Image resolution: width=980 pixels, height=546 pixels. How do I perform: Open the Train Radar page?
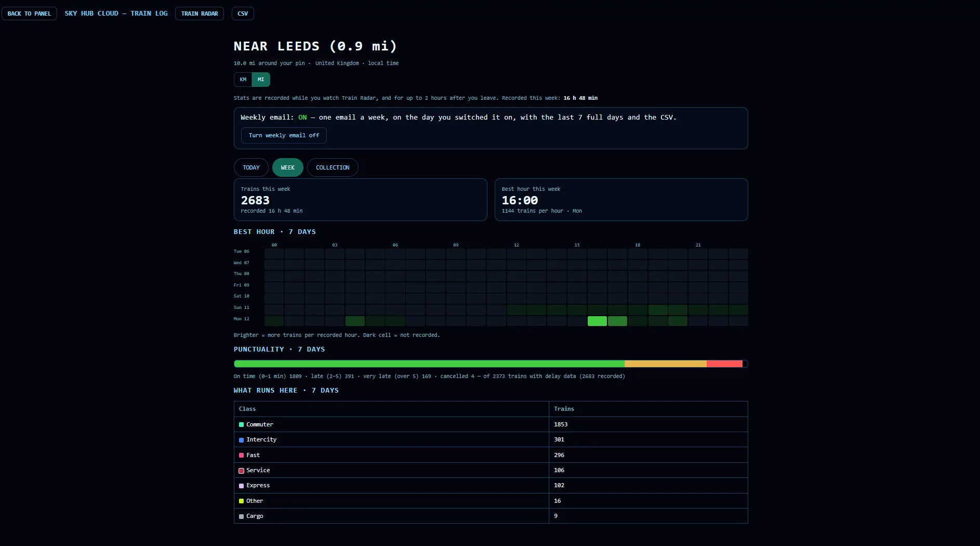click(x=200, y=14)
